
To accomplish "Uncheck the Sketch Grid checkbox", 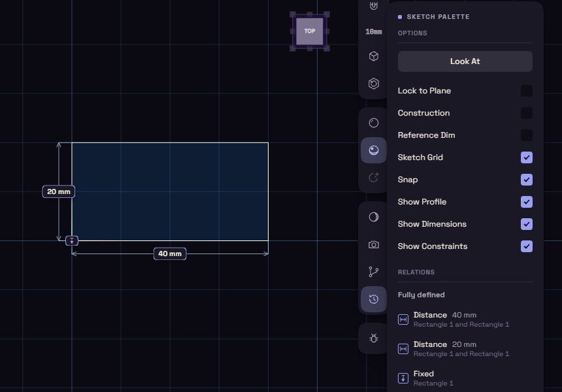I will pos(526,157).
